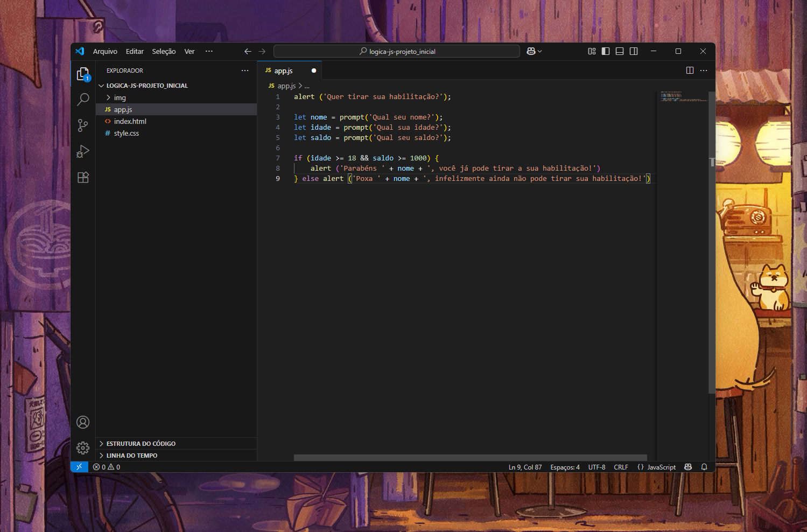Screen dimensions: 807x532
Task: Expand breadcrumb chevron after app.js
Action: coord(300,86)
